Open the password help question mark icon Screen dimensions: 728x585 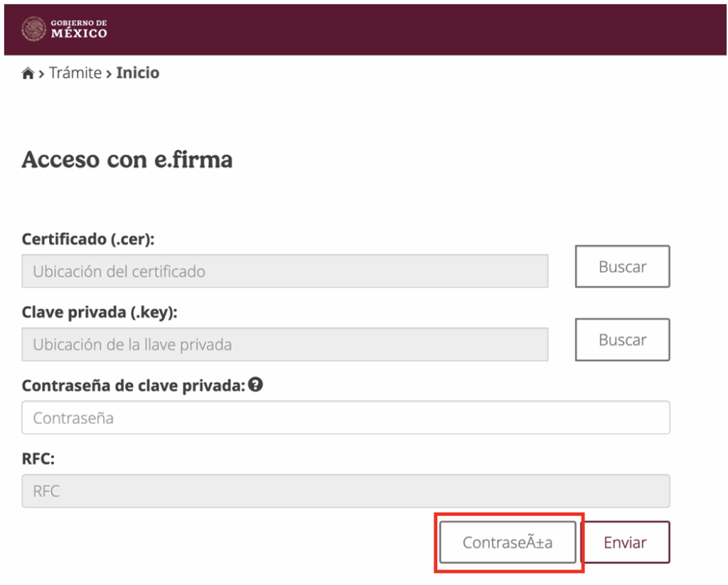[255, 385]
